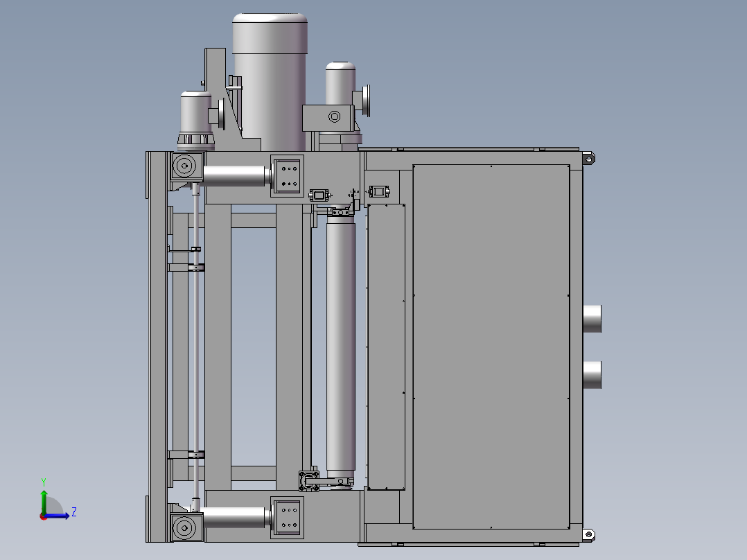Click the long thin shaft on the left side
This screenshot has height=560, width=747.
click(x=196, y=347)
